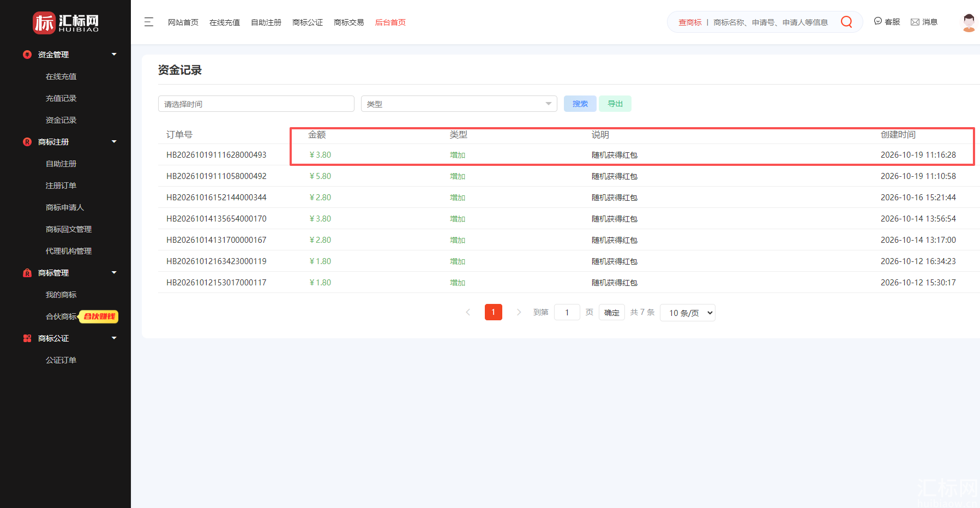Click the user avatar picture
This screenshot has width=980, height=508.
[969, 22]
